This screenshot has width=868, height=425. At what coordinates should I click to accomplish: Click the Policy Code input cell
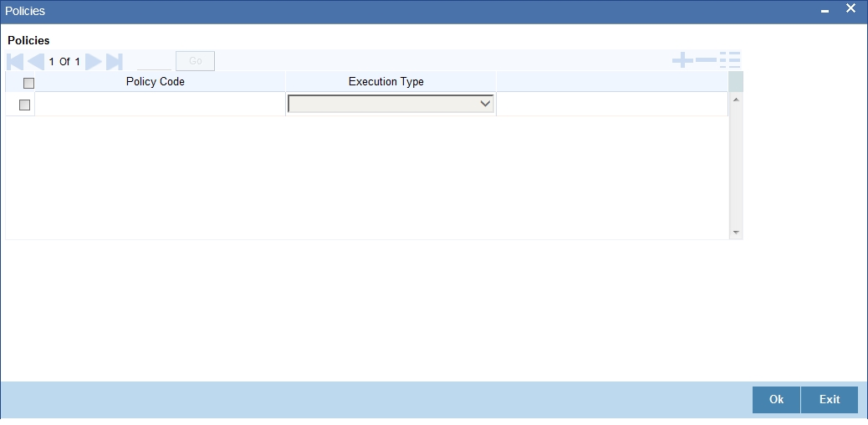pos(160,105)
